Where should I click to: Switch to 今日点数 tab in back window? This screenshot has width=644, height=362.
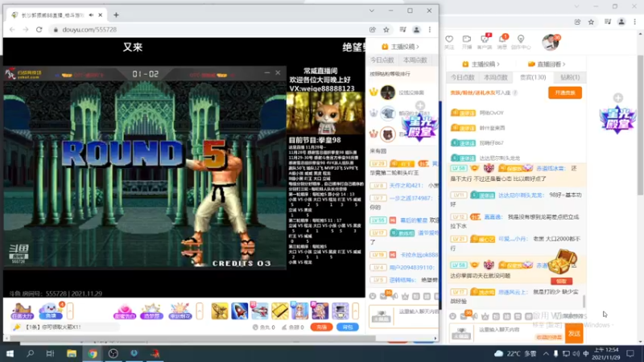click(462, 77)
